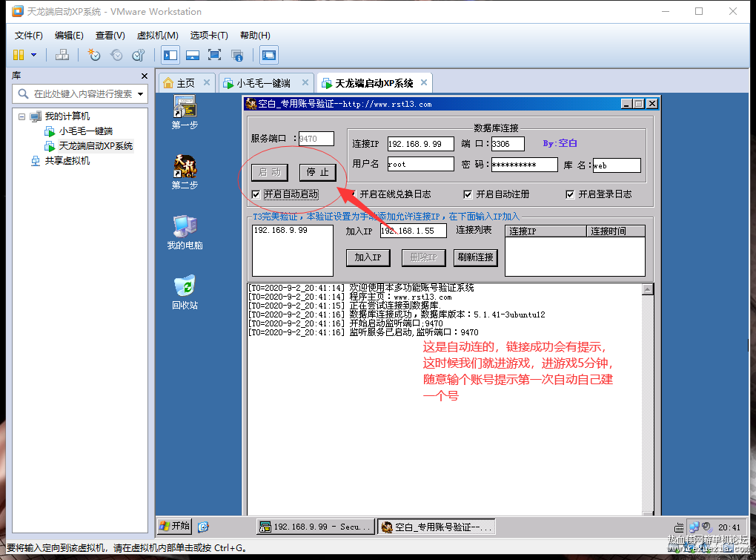Switch to the 192.168.9.99 - Secu.. taskbar item
Viewport: 756px width, 560px height.
point(315,527)
